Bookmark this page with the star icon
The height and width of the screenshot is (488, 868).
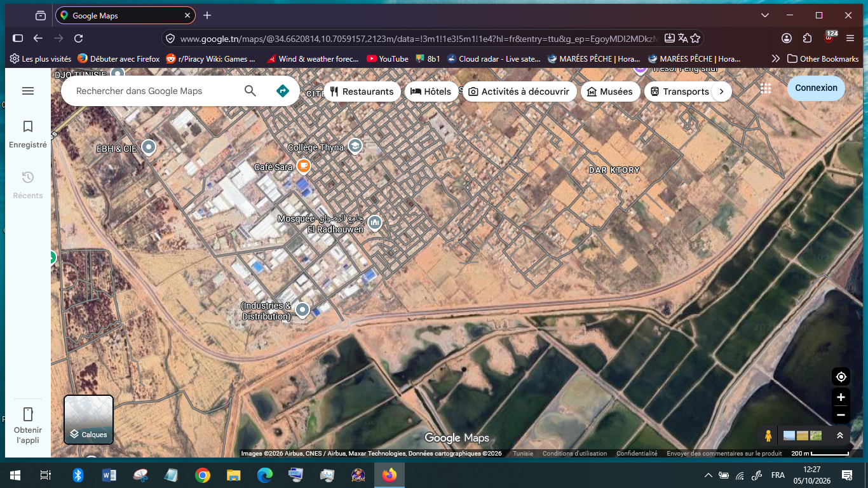coord(695,38)
